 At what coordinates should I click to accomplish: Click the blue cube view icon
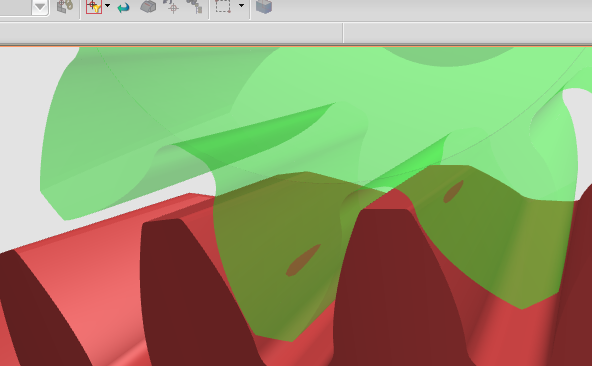264,7
